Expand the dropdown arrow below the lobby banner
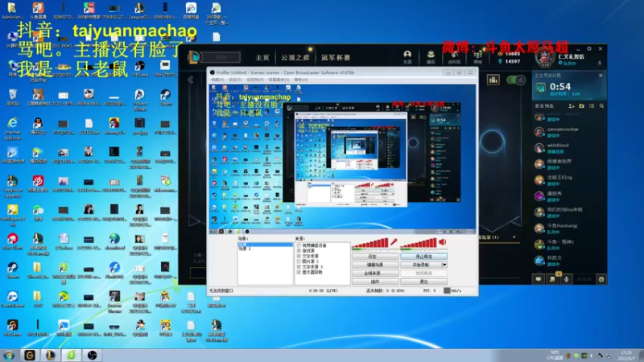Screen dimensions: 644x362 click(x=514, y=237)
